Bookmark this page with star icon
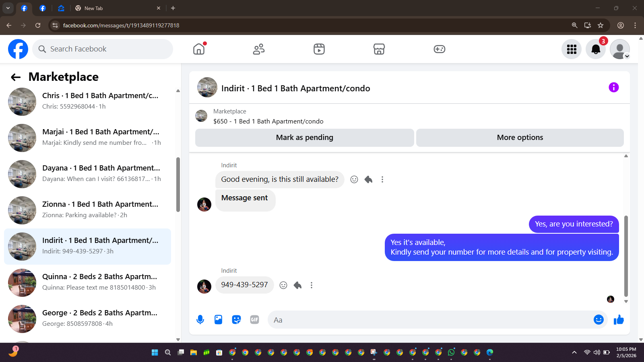 [x=601, y=25]
